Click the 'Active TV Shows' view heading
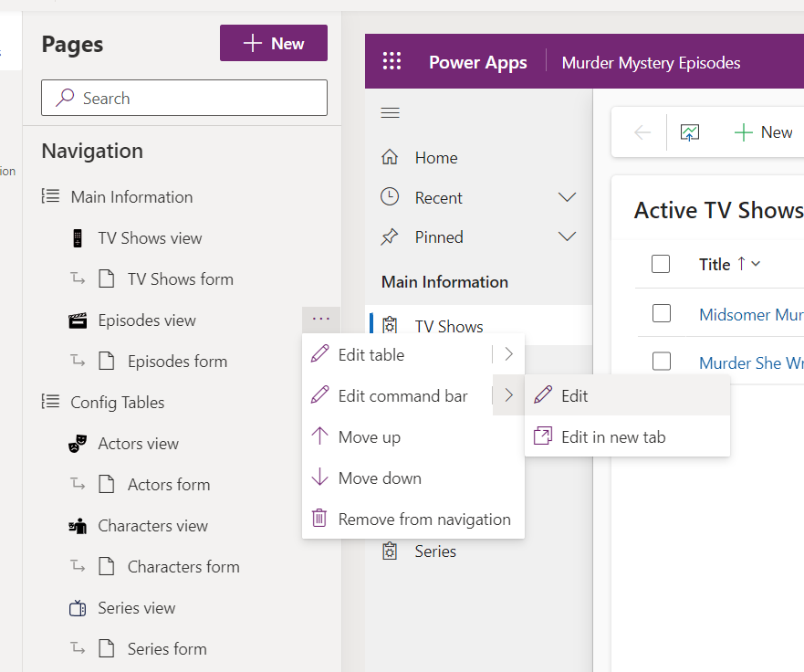Viewport: 804px width, 672px height. pyautogui.click(x=719, y=210)
